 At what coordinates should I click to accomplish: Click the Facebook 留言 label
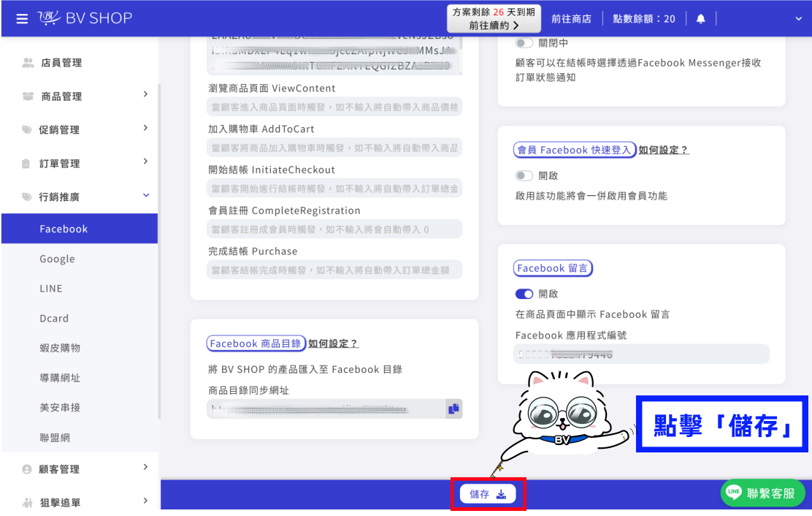point(553,268)
